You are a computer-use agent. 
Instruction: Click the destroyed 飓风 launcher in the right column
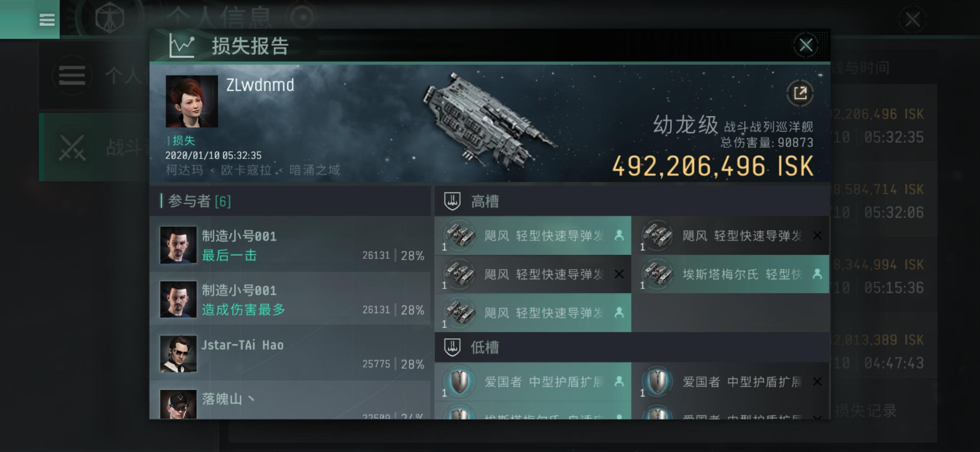pyautogui.click(x=731, y=236)
